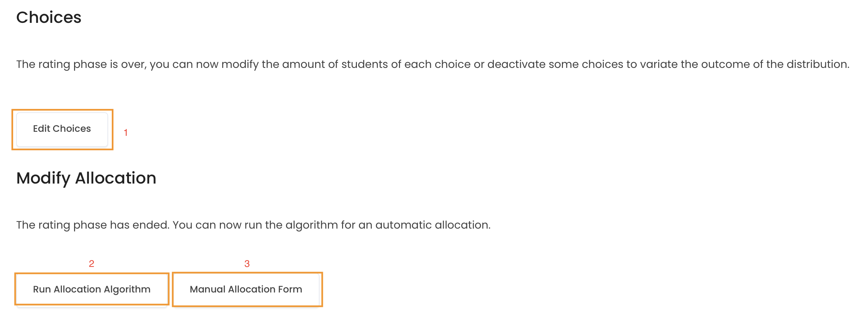The image size is (868, 314).
Task: Click the sentence starting 'The rating phase is over'
Action: [433, 64]
